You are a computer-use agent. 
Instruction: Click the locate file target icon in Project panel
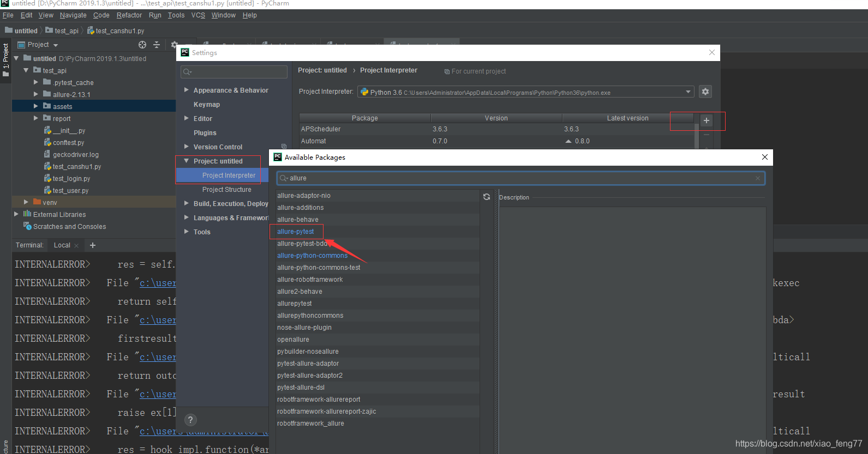[x=142, y=45]
